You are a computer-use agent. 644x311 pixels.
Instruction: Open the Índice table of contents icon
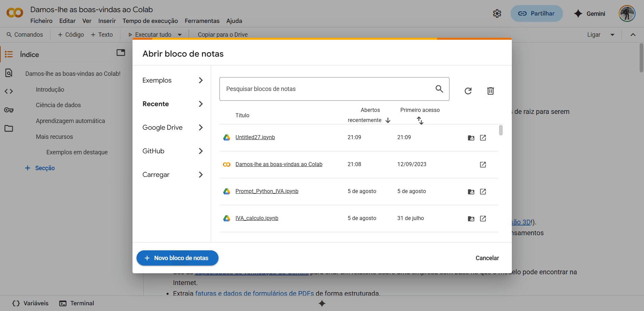(9, 54)
